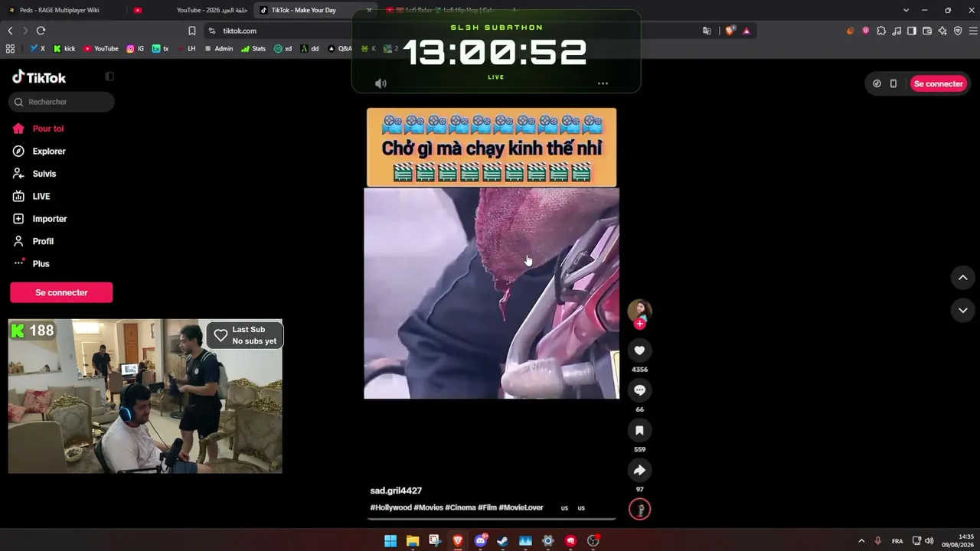Open the Pour toi feed

[38, 129]
